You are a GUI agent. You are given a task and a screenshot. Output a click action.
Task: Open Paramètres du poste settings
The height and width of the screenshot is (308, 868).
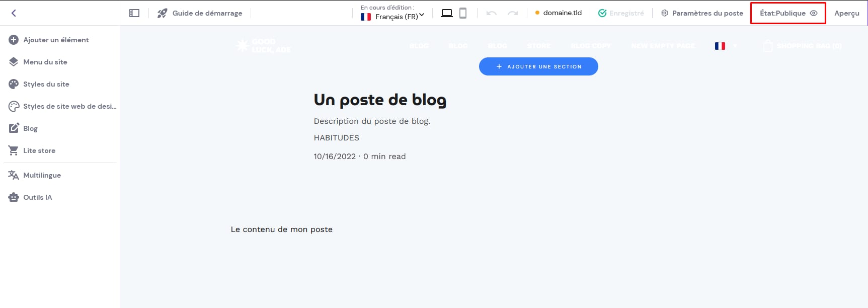[702, 13]
